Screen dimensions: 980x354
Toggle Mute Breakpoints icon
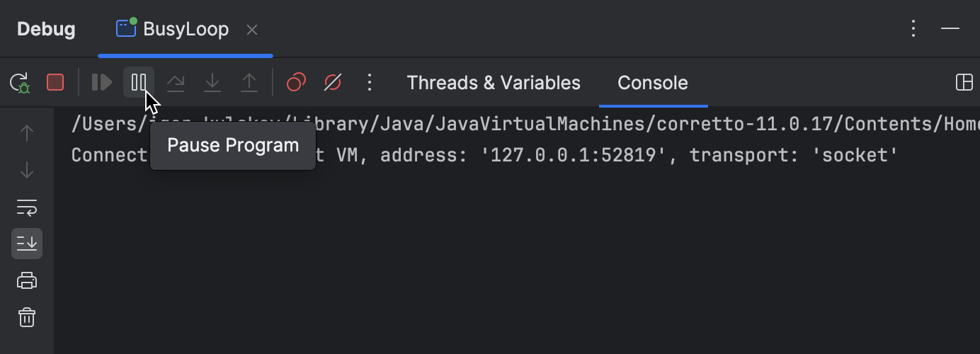[x=333, y=83]
